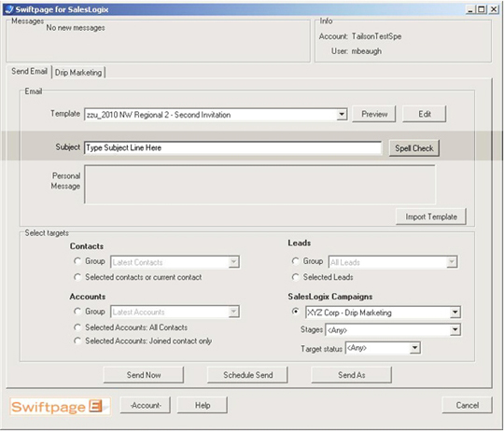Screen dimensions: 504x431
Task: Expand the Target status dropdown
Action: [414, 348]
